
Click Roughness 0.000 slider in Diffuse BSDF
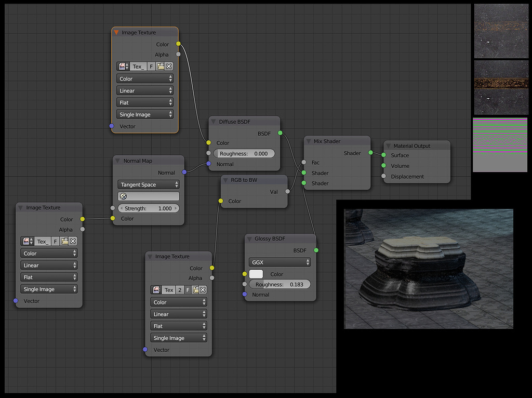(x=244, y=154)
